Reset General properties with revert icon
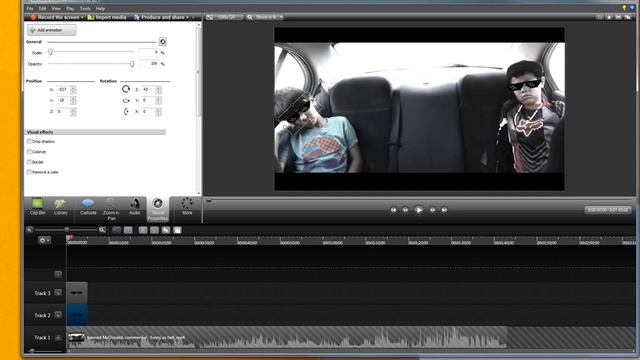This screenshot has width=640, height=360. (162, 42)
